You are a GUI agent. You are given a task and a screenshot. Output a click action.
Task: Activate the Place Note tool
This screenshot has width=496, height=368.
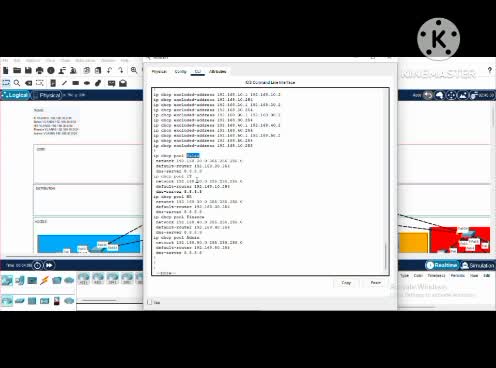53,83
